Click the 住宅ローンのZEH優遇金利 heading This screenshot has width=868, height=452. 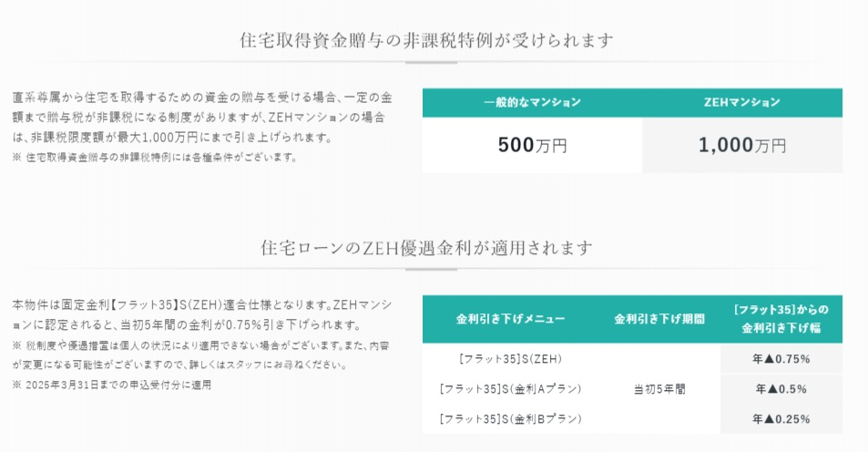click(x=426, y=248)
